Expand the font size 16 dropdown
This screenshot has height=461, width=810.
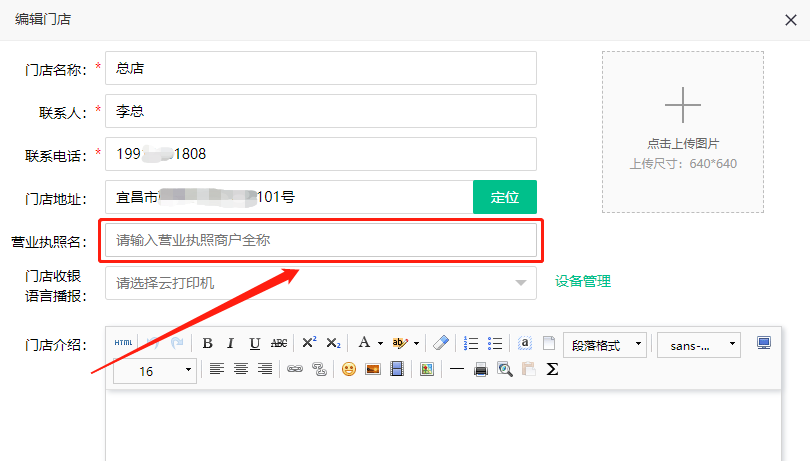click(155, 371)
